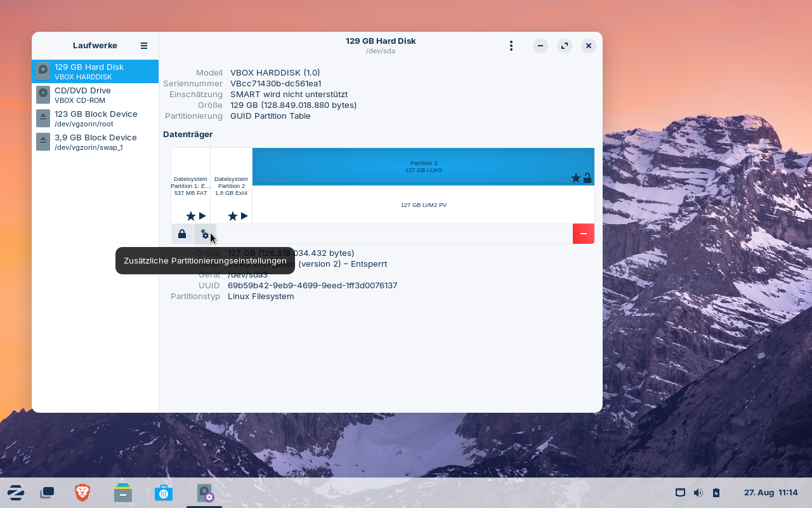Screen dimensions: 812x508
Task: Click the play arrow icon on Partition 2
Action: (x=244, y=216)
